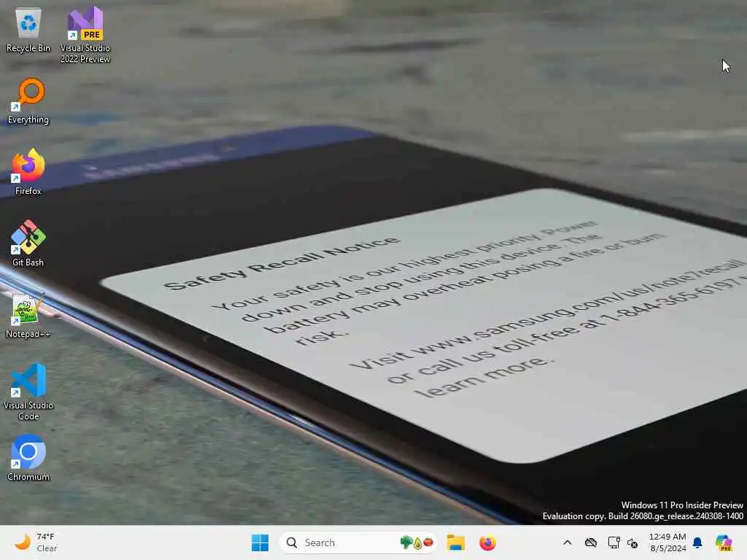
Task: Click the search highlights vegetable icon
Action: pyautogui.click(x=417, y=542)
